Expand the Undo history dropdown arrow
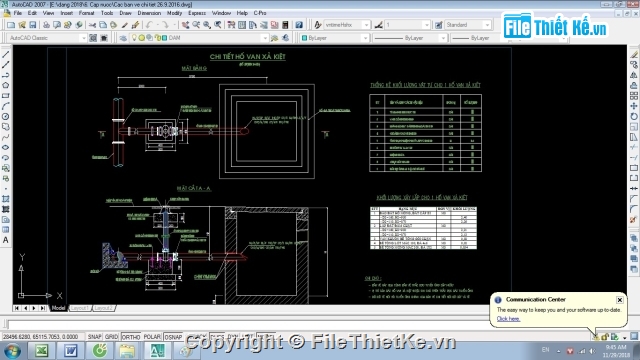Image resolution: width=640 pixels, height=360 pixels. pos(157,25)
